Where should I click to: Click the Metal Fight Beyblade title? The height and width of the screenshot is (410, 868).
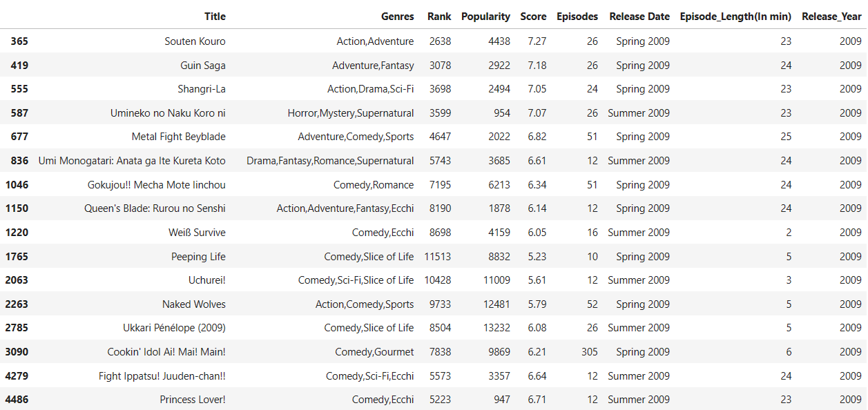(178, 137)
